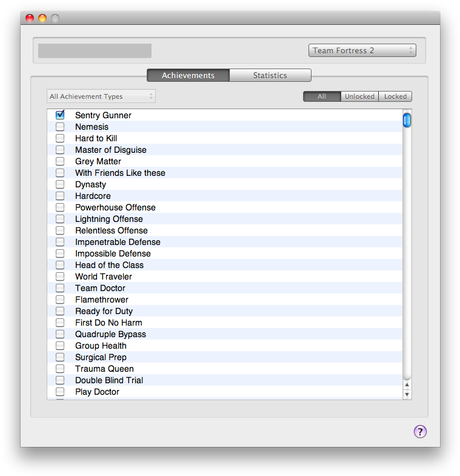Check the Play Doctor checkbox
Image resolution: width=460 pixels, height=476 pixels.
point(60,392)
